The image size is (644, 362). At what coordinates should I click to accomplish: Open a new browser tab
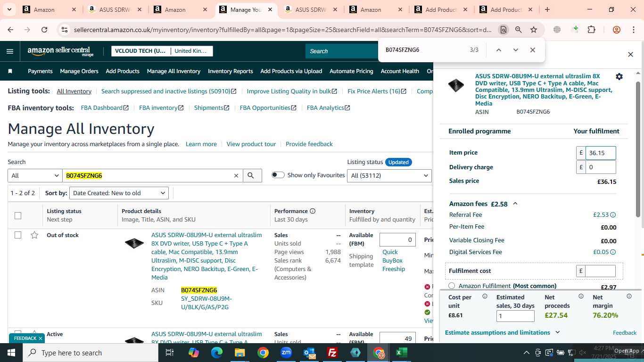coord(547,9)
